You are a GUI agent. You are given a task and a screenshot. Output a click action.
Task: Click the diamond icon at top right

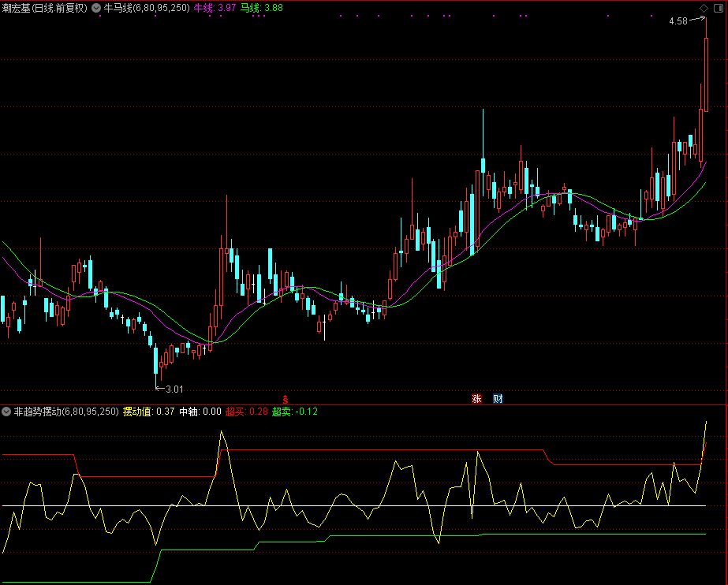[704, 8]
